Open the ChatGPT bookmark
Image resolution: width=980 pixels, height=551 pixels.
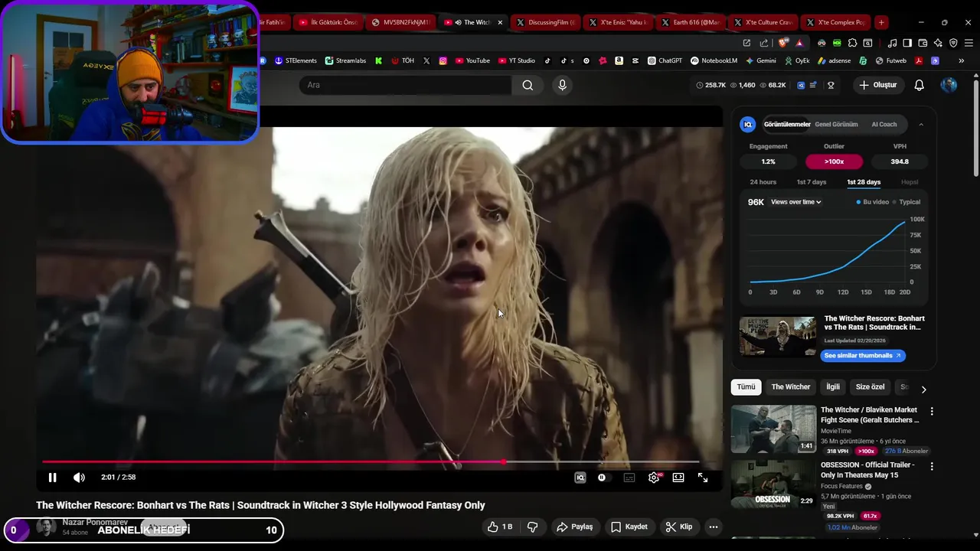pos(665,60)
